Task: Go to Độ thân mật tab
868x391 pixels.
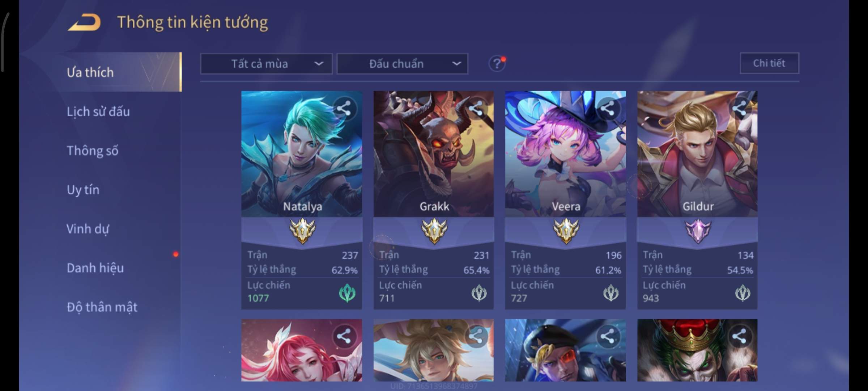Action: click(102, 307)
